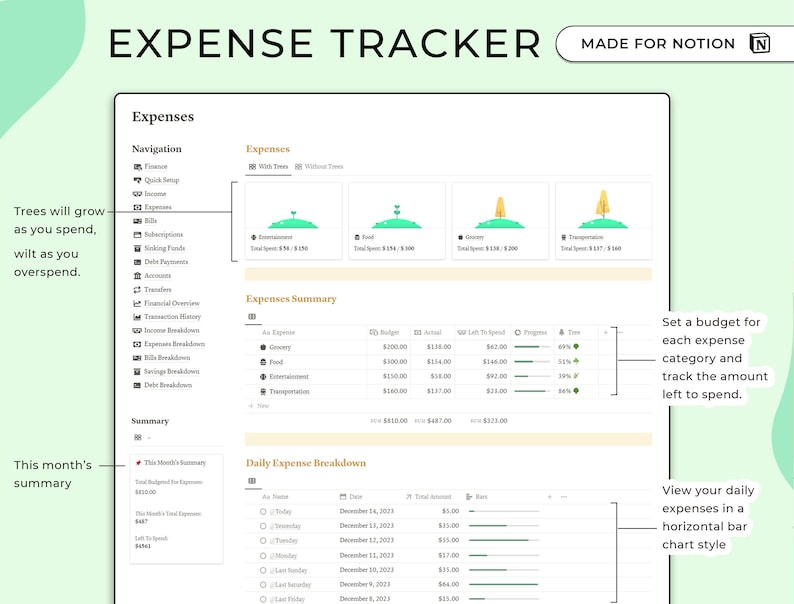Image resolution: width=794 pixels, height=604 pixels.
Task: Click the $810.00 budget sum cell
Action: (389, 421)
